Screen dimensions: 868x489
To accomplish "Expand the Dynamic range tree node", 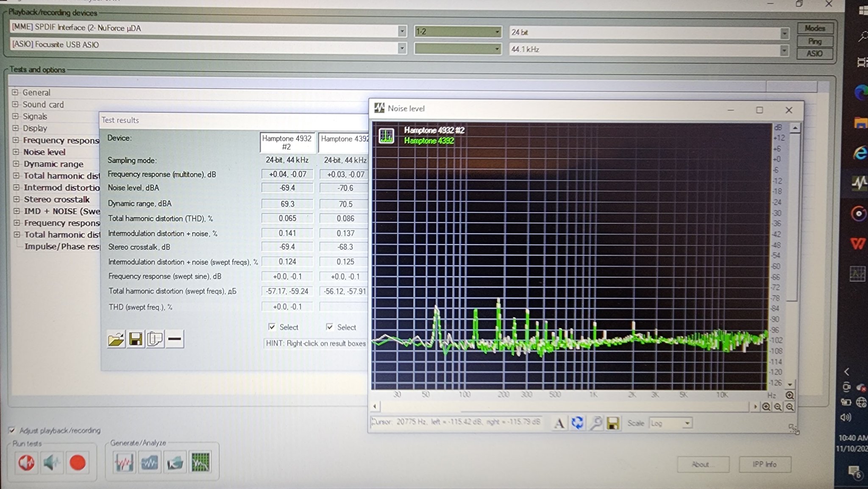I will 16,163.
